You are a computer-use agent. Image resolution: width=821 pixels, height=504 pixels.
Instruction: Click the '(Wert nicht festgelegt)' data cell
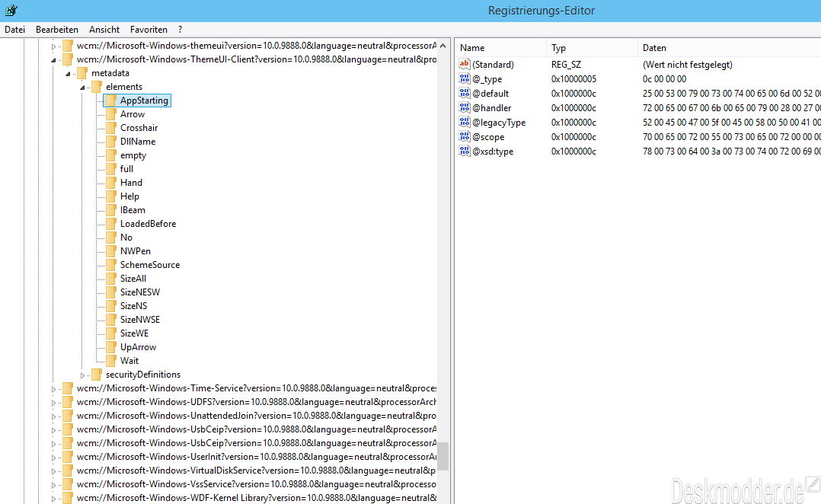[687, 65]
